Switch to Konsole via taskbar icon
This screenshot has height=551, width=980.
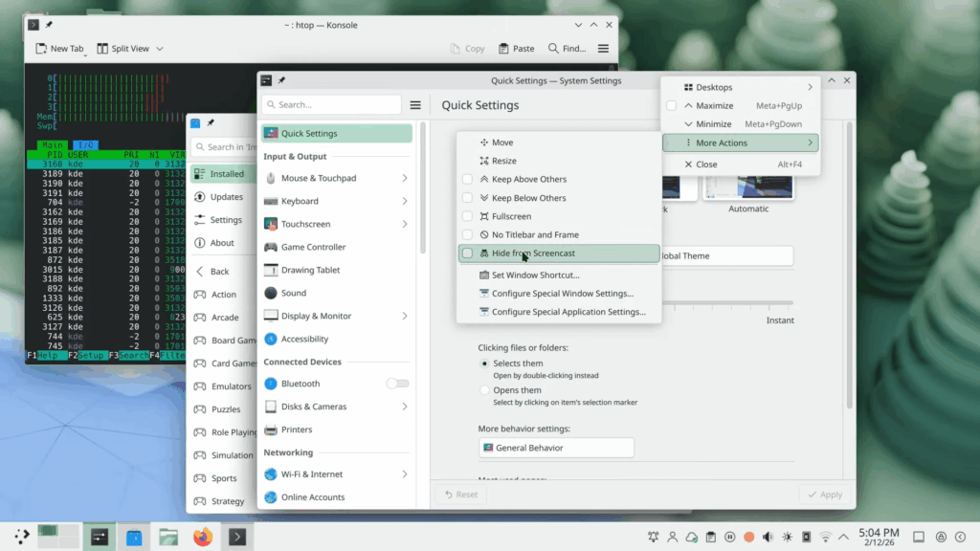pyautogui.click(x=237, y=538)
